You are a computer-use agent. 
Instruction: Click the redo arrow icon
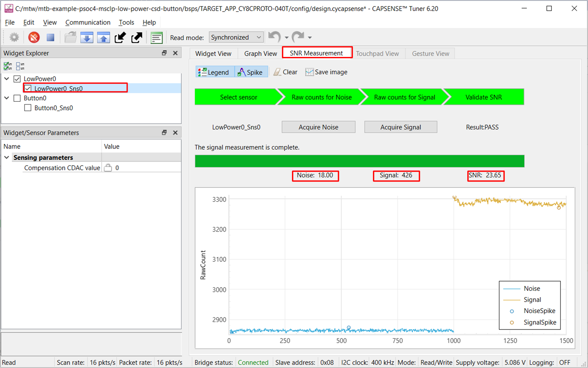(298, 37)
